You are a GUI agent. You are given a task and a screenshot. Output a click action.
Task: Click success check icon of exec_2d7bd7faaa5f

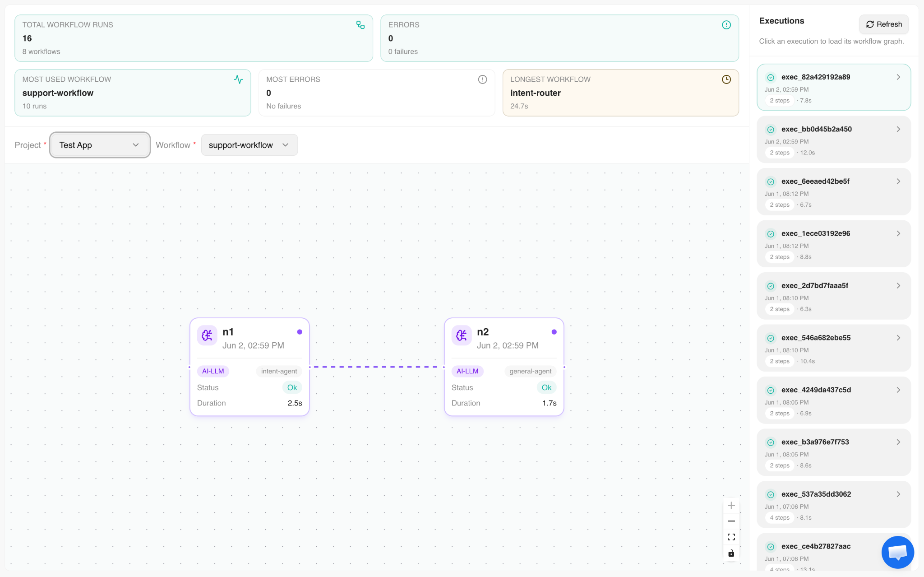[771, 286]
